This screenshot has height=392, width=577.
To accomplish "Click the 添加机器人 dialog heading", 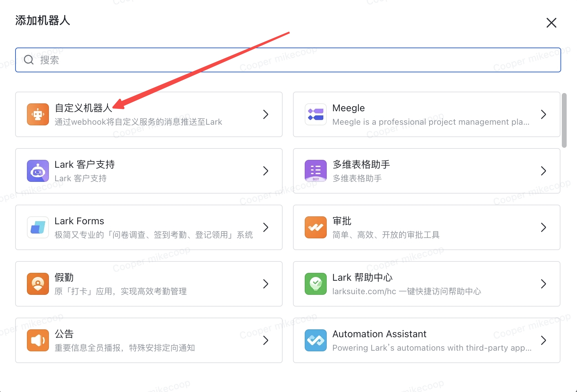I will coord(43,21).
